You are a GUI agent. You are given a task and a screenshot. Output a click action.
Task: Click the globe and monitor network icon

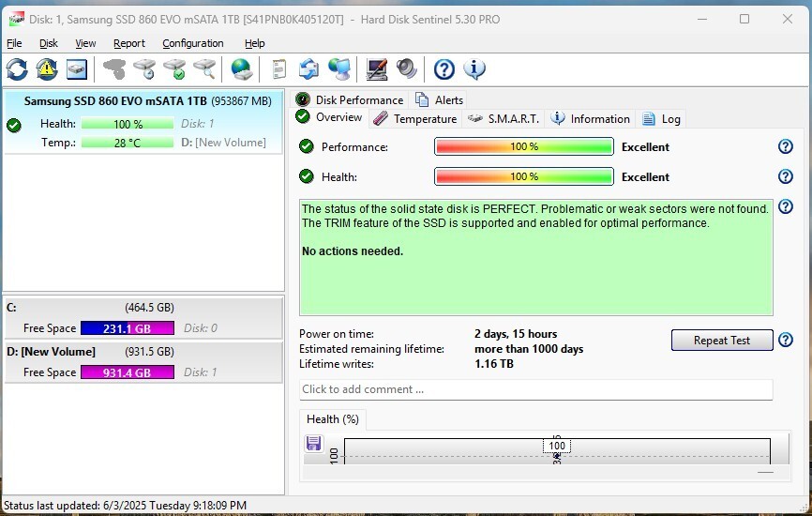click(339, 68)
